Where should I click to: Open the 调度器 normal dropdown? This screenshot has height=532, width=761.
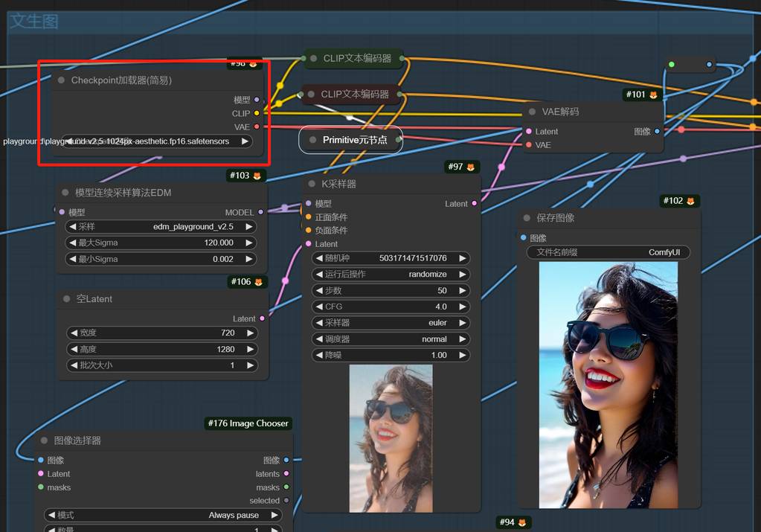(x=390, y=339)
